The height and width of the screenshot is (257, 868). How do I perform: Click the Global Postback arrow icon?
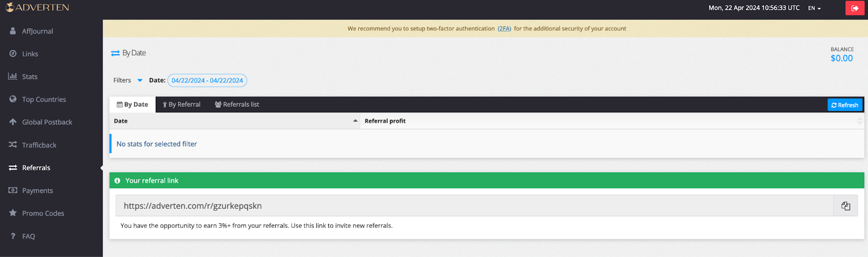click(x=12, y=122)
